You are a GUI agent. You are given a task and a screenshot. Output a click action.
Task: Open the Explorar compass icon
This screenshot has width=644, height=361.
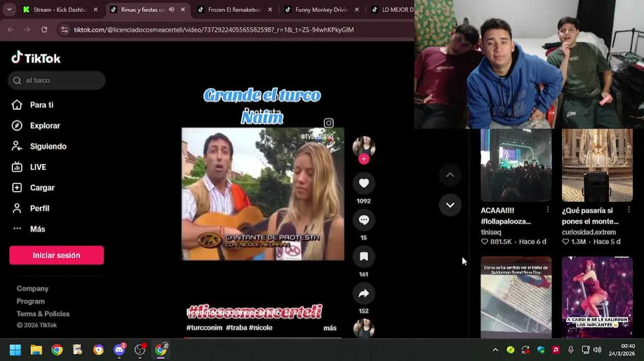(x=17, y=125)
